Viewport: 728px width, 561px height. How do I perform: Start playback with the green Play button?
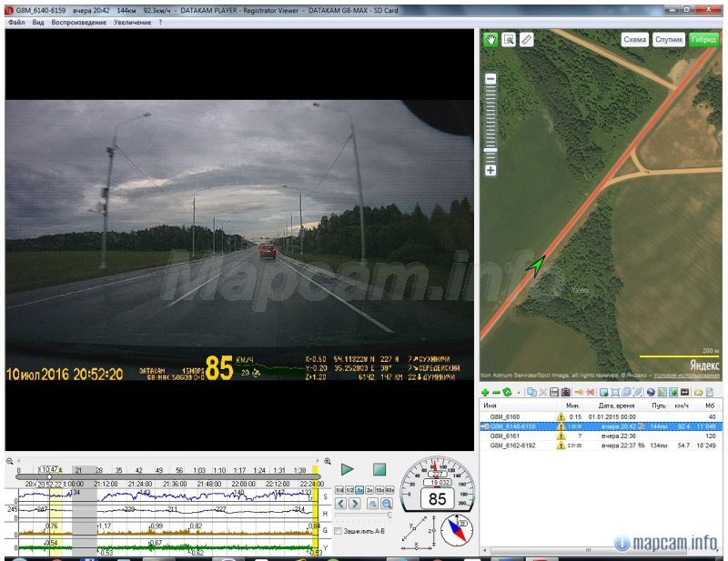pyautogui.click(x=347, y=469)
